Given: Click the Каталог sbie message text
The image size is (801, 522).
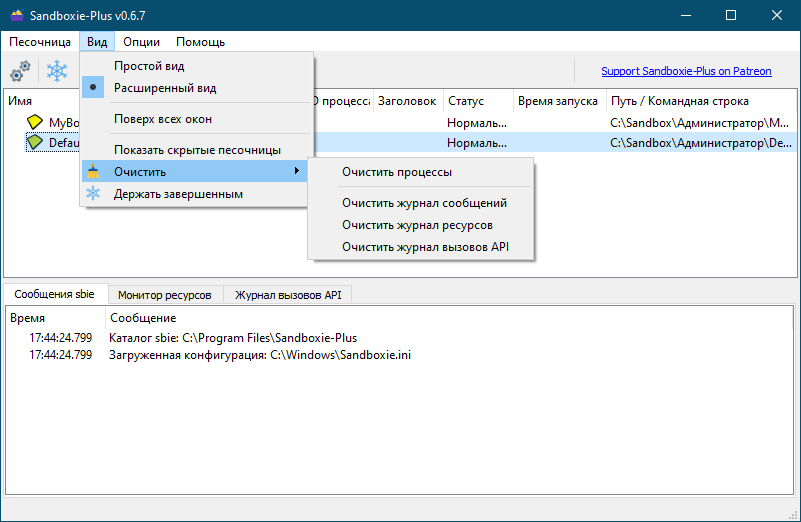Looking at the screenshot, I should pyautogui.click(x=233, y=338).
